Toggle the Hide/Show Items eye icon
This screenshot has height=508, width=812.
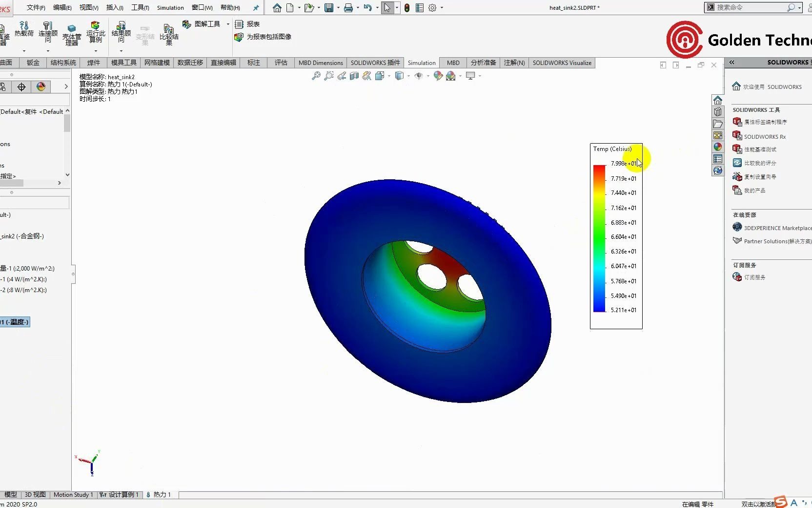[419, 76]
